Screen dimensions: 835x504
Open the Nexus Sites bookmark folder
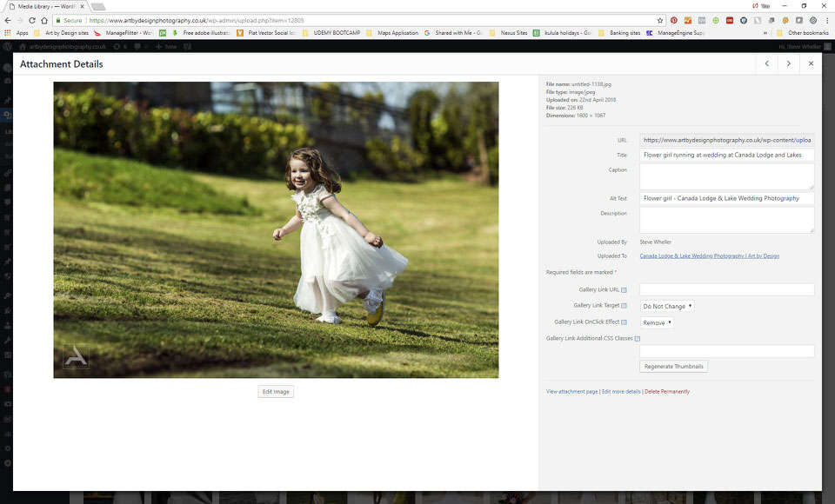(x=508, y=33)
